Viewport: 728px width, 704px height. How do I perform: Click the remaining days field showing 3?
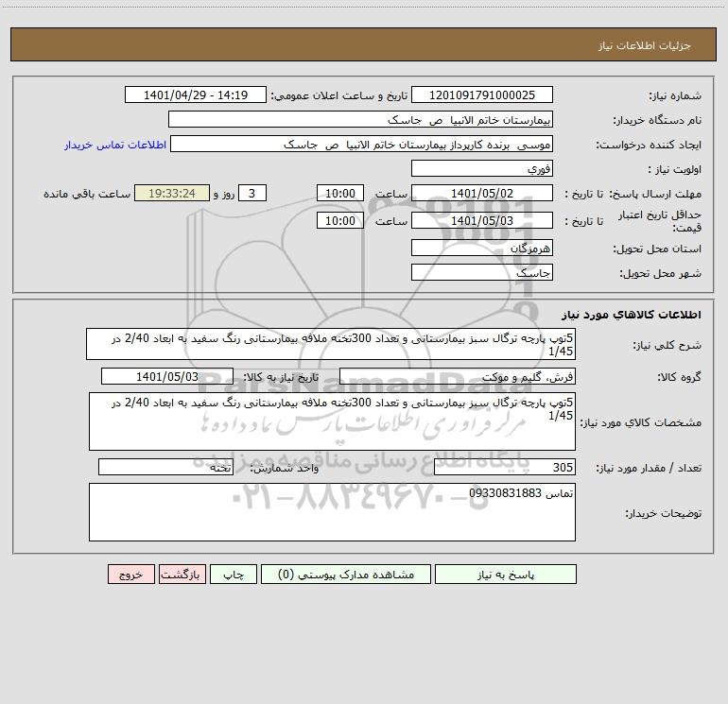(x=252, y=193)
